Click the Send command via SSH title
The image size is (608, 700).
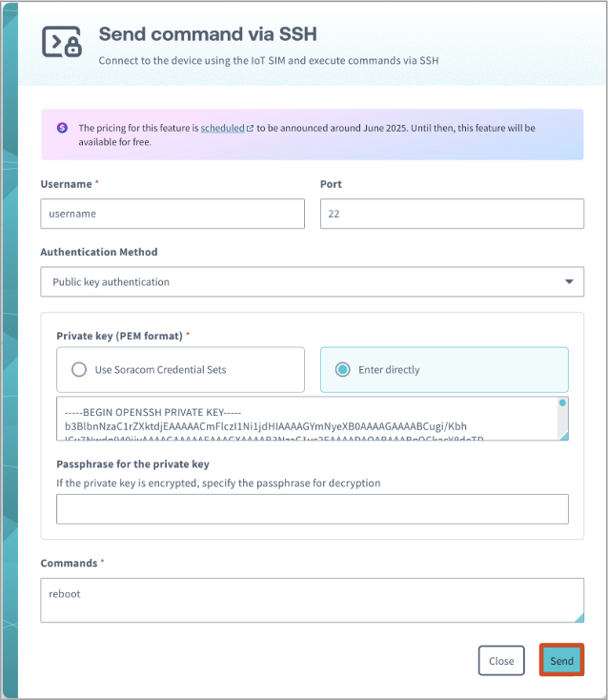click(x=208, y=35)
